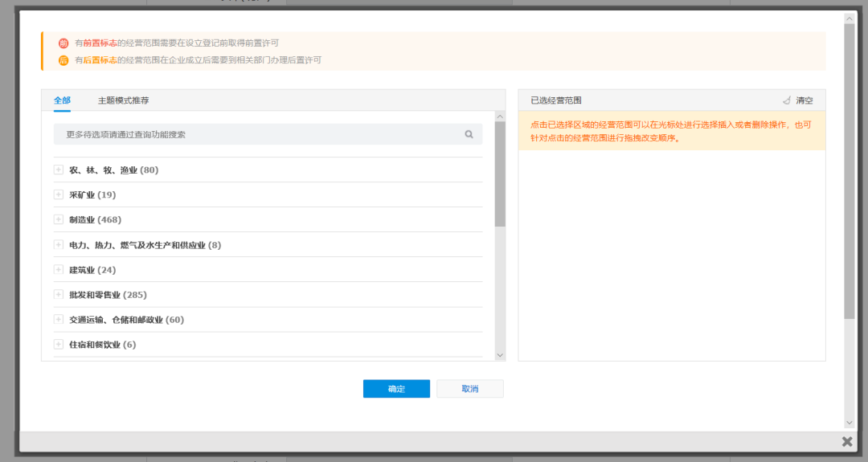This screenshot has height=462, width=868.
Task: Click the 取消 button
Action: [x=470, y=388]
